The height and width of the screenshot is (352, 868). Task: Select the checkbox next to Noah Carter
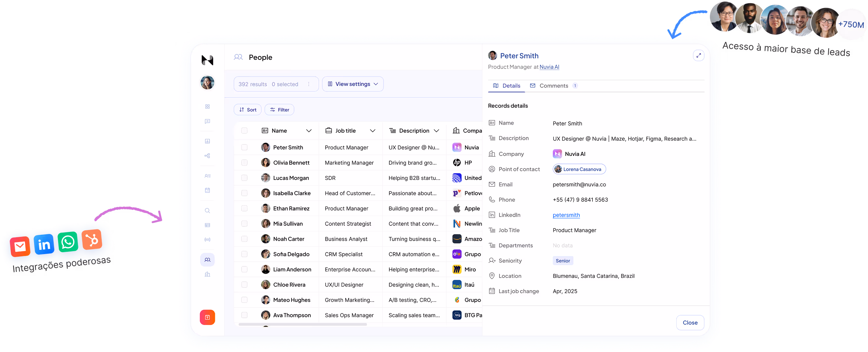[x=244, y=239]
